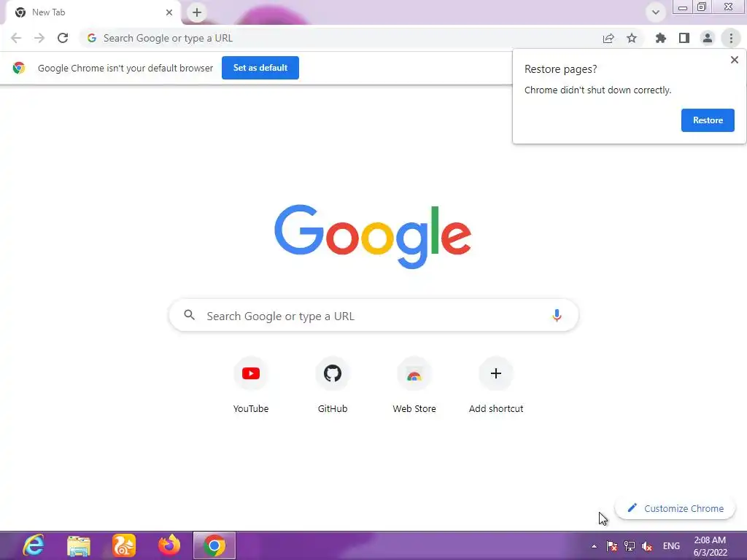Click the Google search box on page
The image size is (747, 560).
373,315
